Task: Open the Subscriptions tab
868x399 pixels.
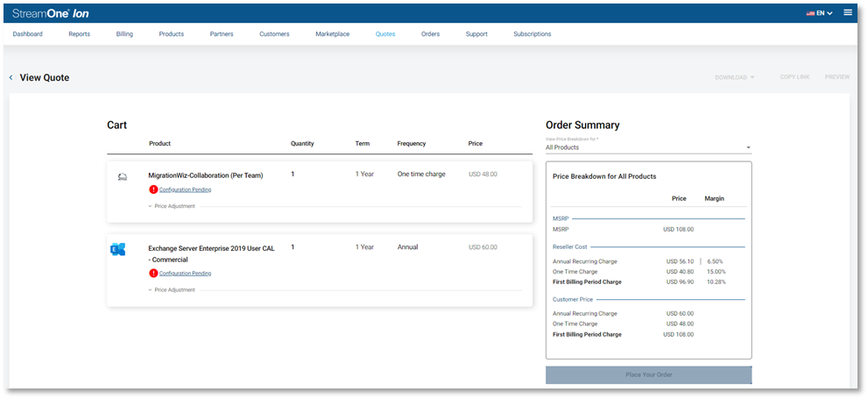Action: pyautogui.click(x=532, y=34)
